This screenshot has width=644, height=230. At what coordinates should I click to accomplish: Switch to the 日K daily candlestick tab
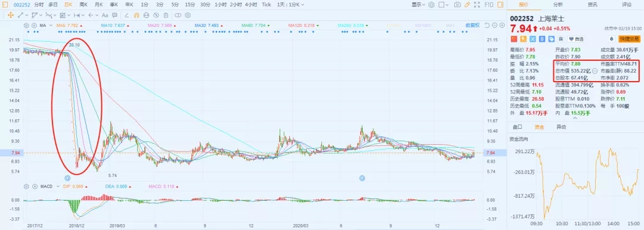(x=68, y=5)
